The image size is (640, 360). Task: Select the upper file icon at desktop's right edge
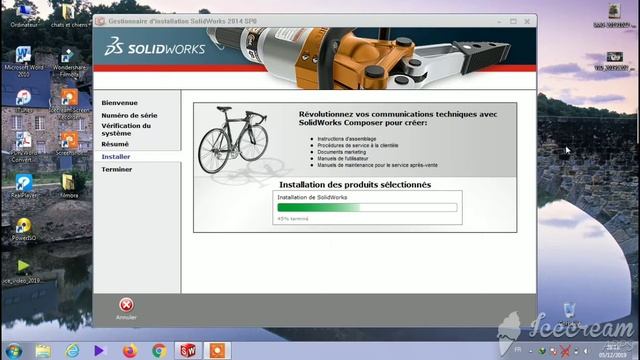613,16
